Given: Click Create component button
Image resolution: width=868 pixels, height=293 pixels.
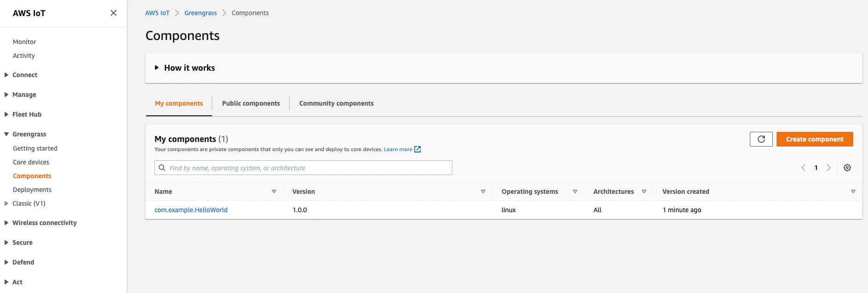Looking at the screenshot, I should (x=815, y=139).
